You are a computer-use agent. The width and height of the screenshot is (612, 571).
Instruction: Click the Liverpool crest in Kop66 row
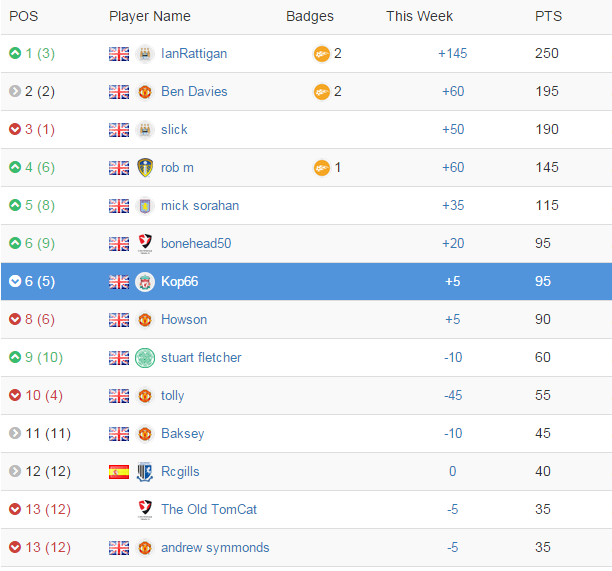click(x=145, y=282)
